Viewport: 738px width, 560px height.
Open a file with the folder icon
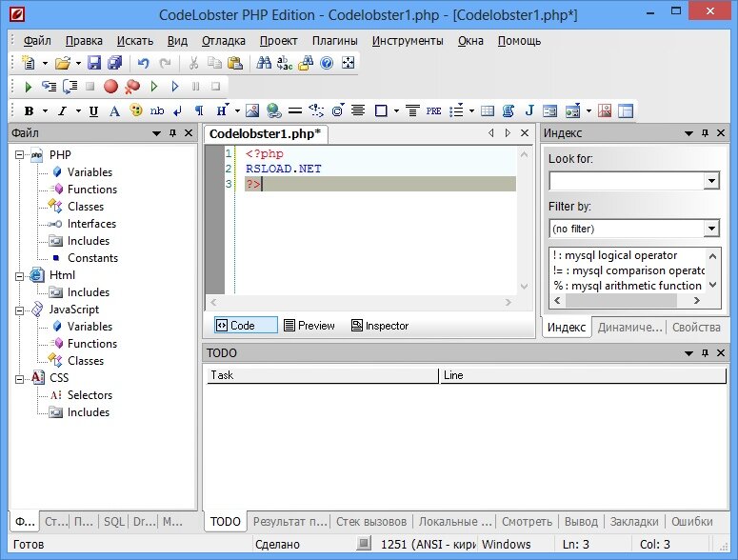pyautogui.click(x=62, y=63)
